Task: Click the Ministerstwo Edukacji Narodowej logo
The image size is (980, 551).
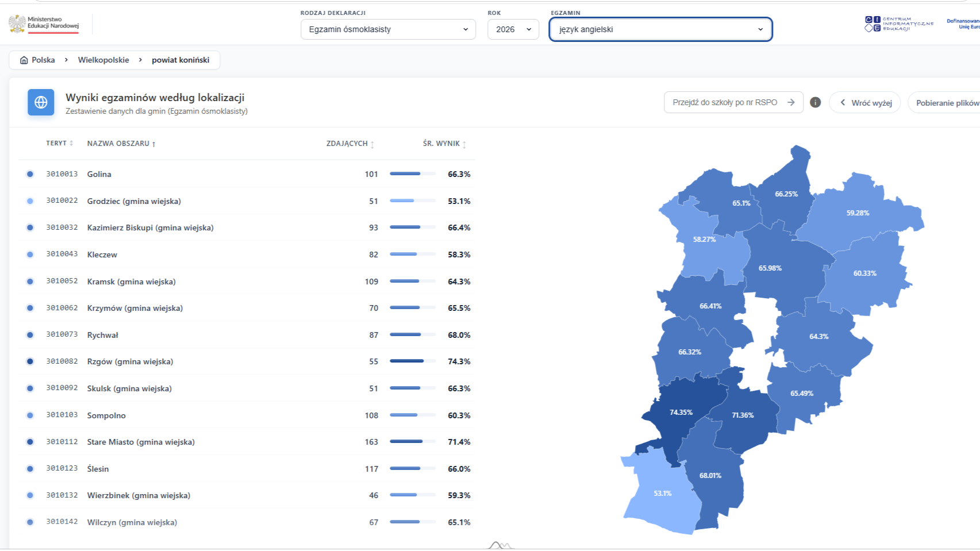Action: pos(44,24)
